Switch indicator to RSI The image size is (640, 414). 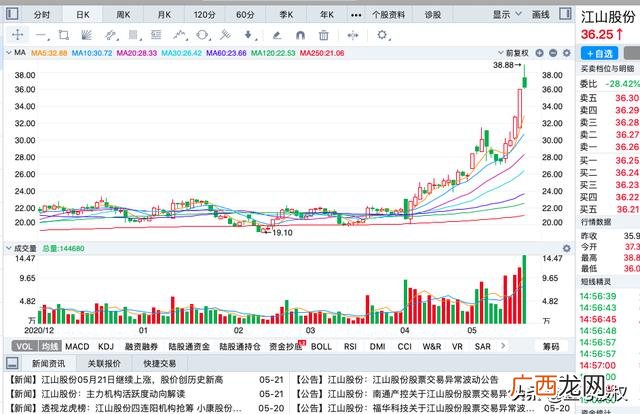(350, 347)
